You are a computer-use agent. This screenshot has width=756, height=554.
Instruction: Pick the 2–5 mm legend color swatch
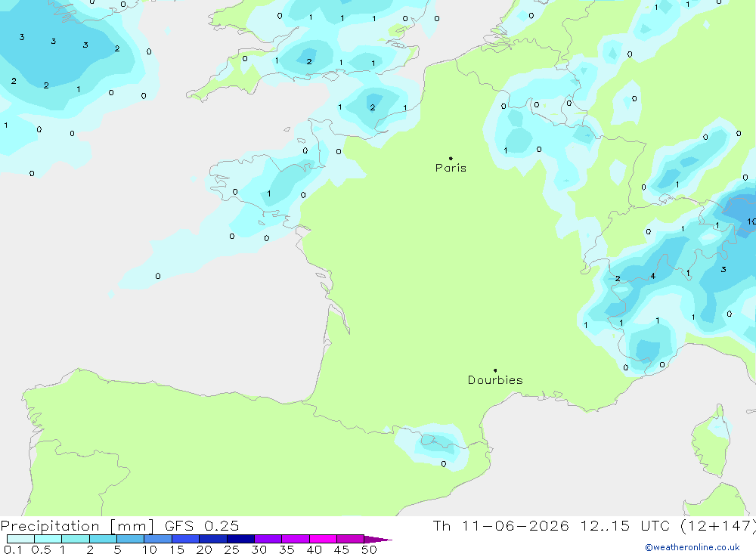point(103,539)
